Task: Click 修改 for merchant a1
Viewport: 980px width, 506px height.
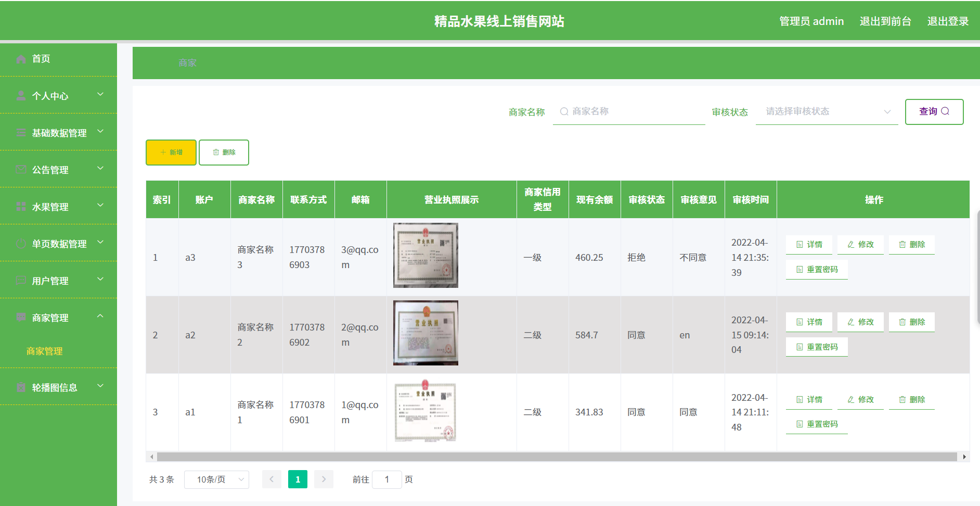Action: (x=860, y=400)
